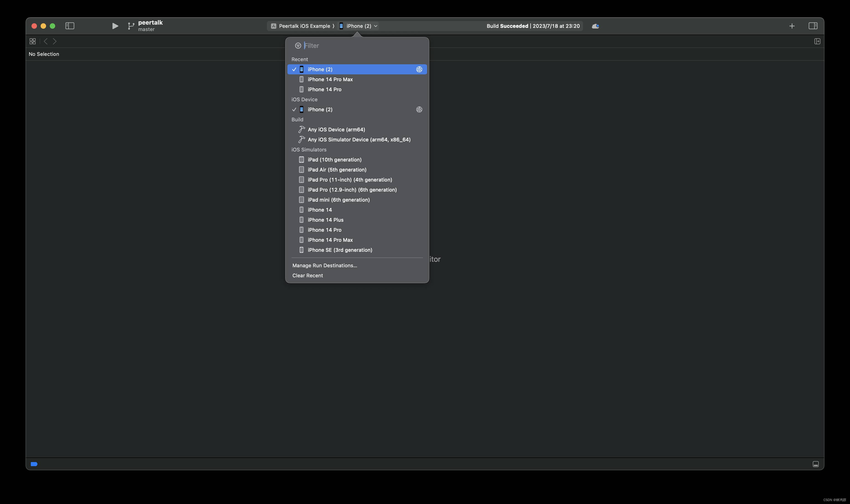850x504 pixels.
Task: Add an editor on the right
Action: [817, 41]
